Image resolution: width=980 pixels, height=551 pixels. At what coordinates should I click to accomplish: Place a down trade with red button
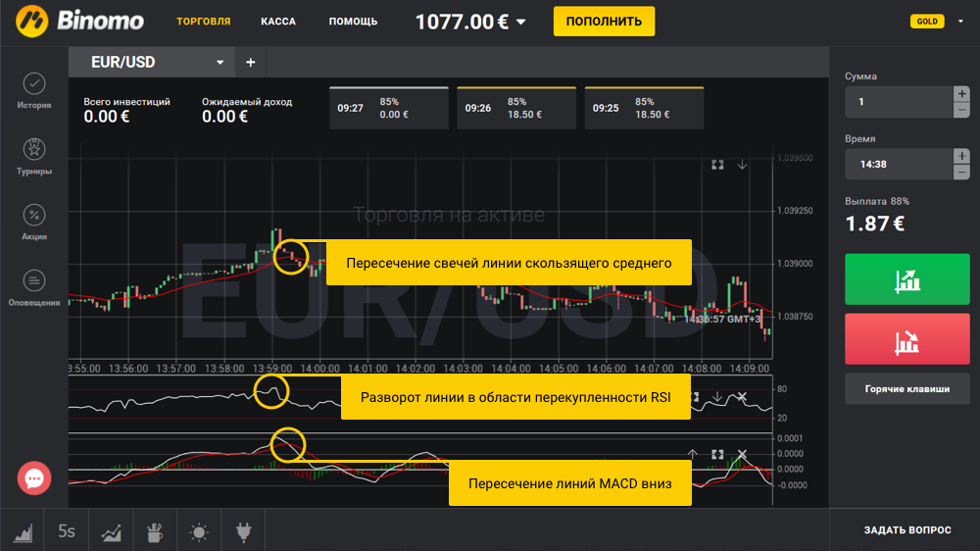click(x=906, y=339)
